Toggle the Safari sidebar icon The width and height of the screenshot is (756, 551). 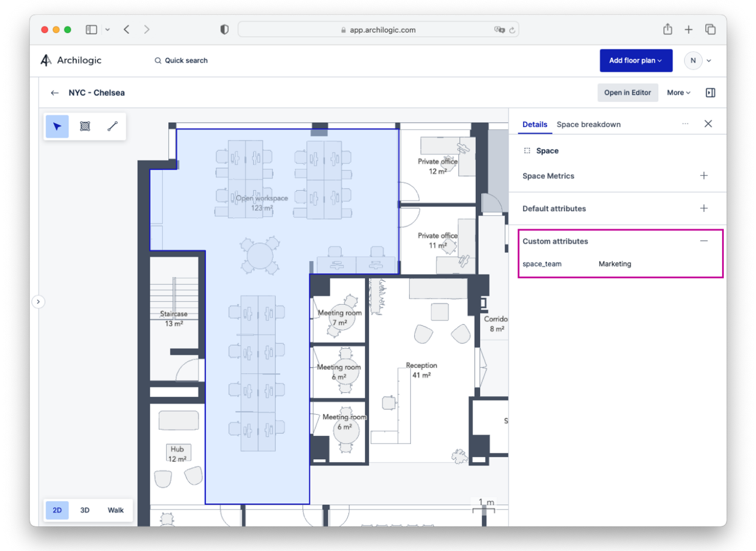[91, 29]
